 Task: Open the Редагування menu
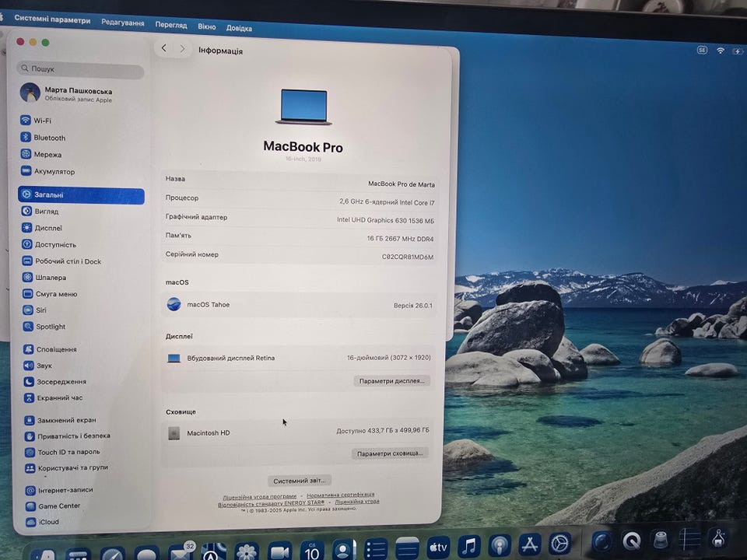pos(123,23)
